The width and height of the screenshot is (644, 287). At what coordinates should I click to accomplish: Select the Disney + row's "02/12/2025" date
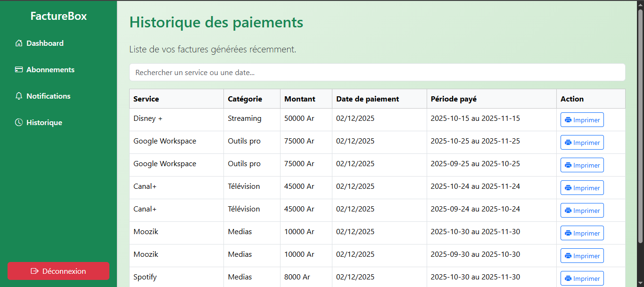pos(355,118)
